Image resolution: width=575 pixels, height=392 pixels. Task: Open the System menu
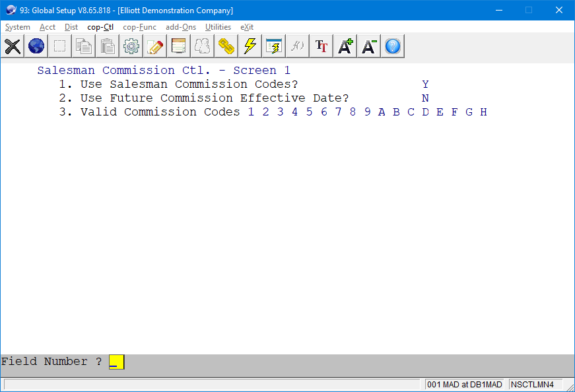[x=18, y=27]
